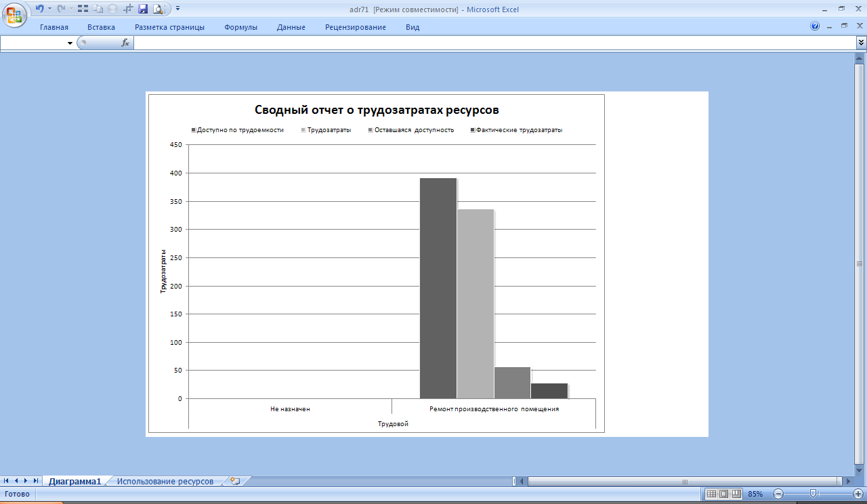The height and width of the screenshot is (504, 867).
Task: Open the round Office button menu
Action: click(x=14, y=14)
